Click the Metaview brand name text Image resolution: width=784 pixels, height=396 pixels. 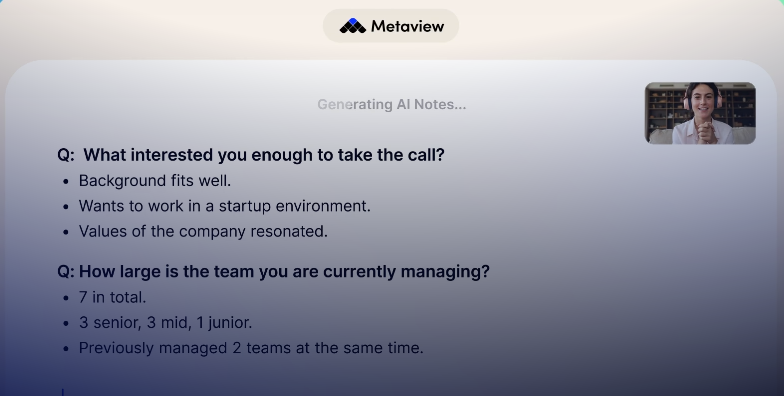pyautogui.click(x=408, y=26)
